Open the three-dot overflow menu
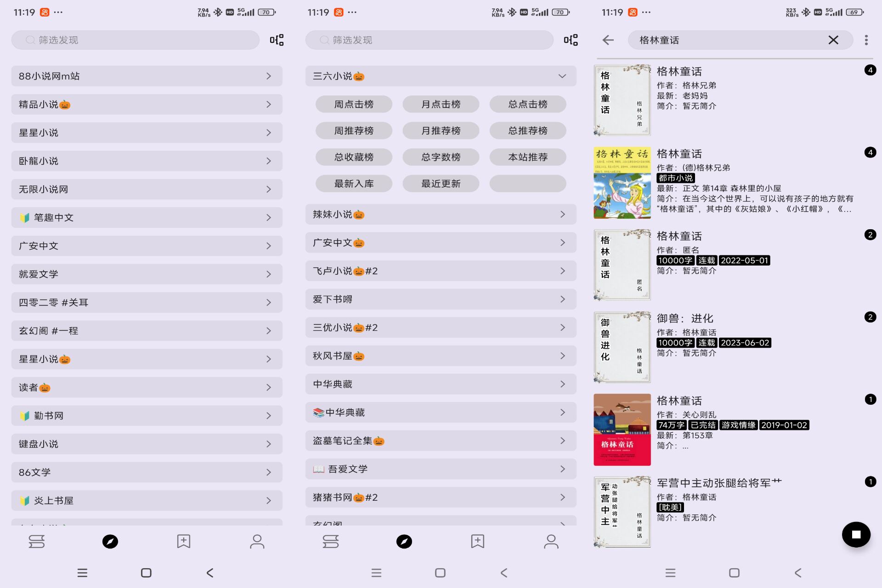Viewport: 882px width, 588px height. tap(866, 40)
